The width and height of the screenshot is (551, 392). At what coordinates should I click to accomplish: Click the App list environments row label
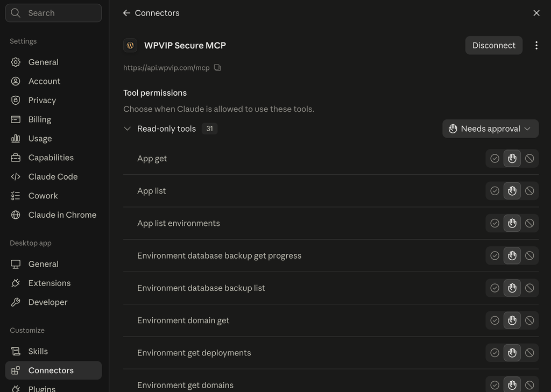point(179,223)
